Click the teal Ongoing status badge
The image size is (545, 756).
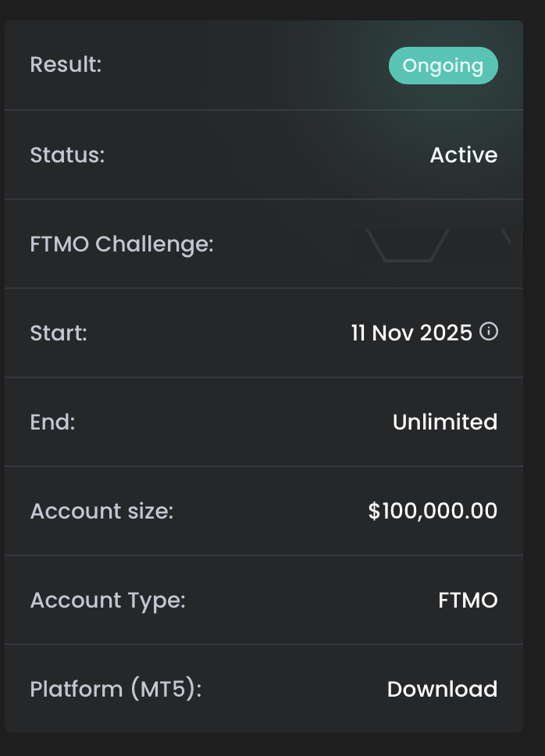click(x=443, y=66)
